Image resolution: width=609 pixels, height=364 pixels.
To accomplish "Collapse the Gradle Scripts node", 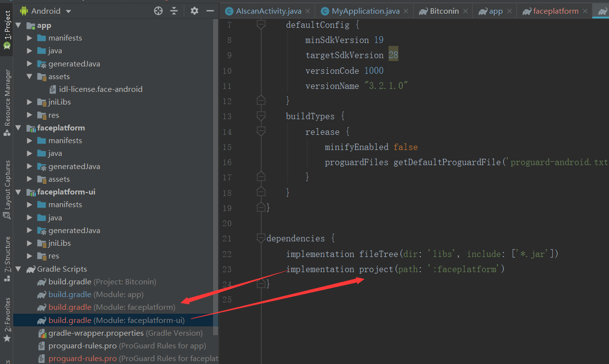I will click(x=19, y=269).
